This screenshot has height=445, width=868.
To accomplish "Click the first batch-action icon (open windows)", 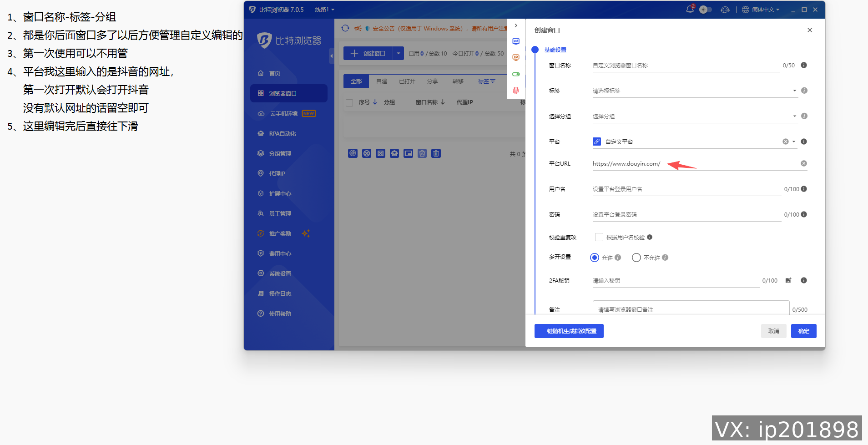I will (353, 153).
